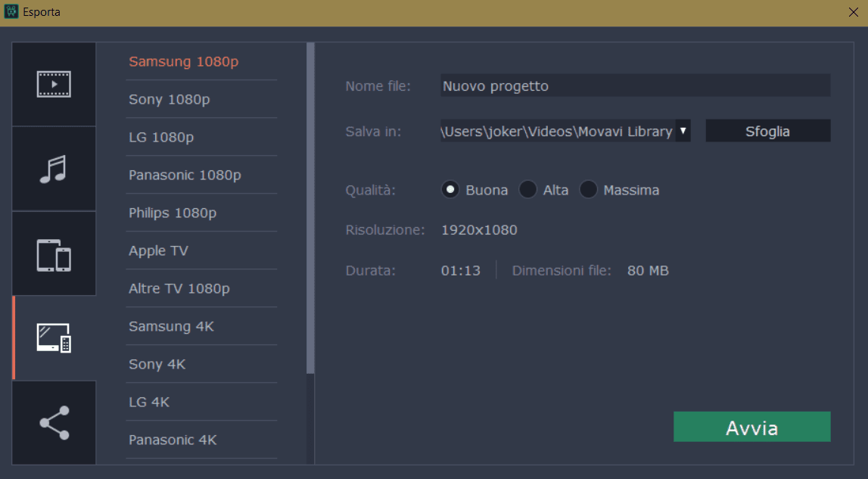Open the video export category icon
868x479 pixels.
(54, 84)
